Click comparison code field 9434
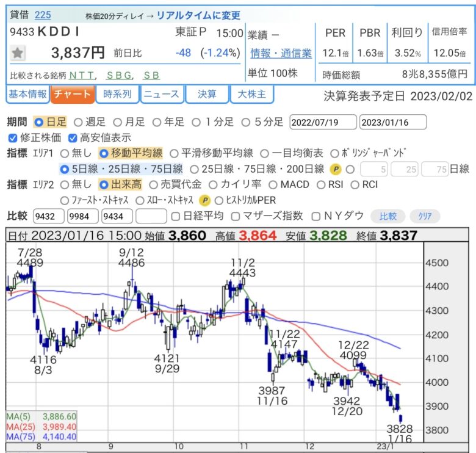 pos(117,217)
